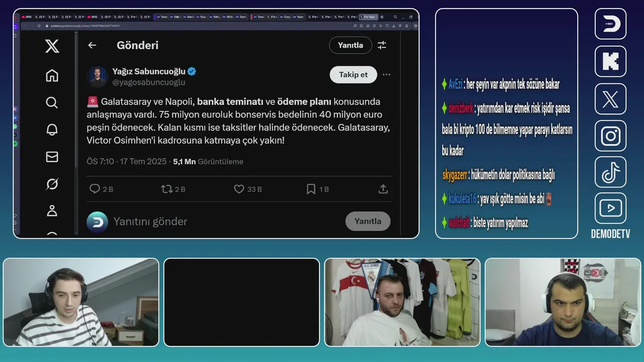This screenshot has height=362, width=644.
Task: Switch to the Felly browser tab
Action: click(x=175, y=17)
